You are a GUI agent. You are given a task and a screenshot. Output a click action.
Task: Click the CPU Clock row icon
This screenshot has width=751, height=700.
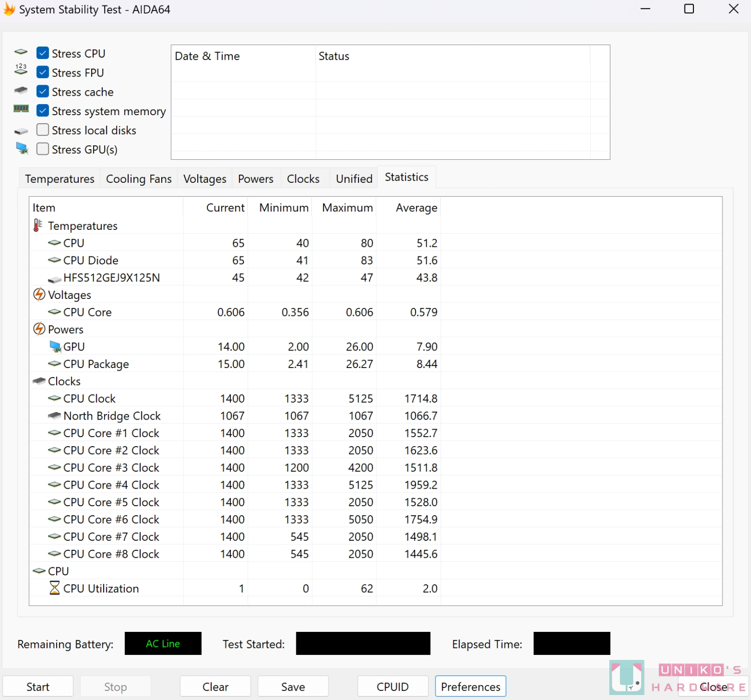point(55,398)
